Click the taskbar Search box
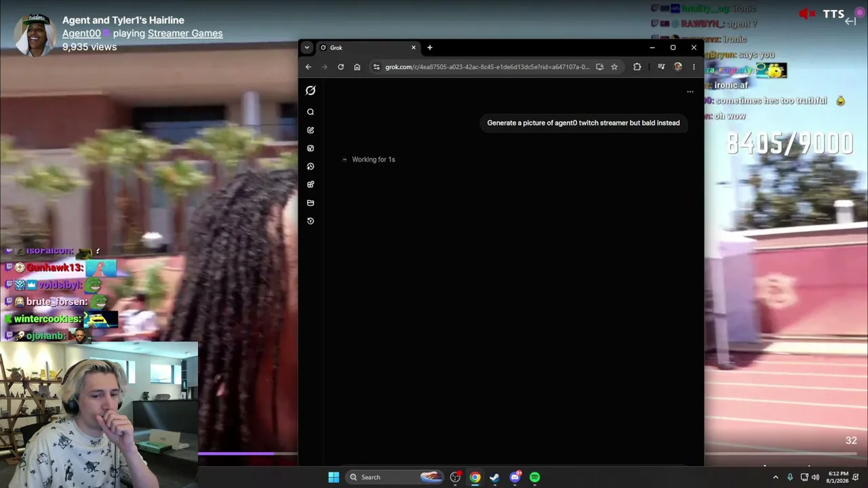Image resolution: width=868 pixels, height=488 pixels. [x=394, y=477]
